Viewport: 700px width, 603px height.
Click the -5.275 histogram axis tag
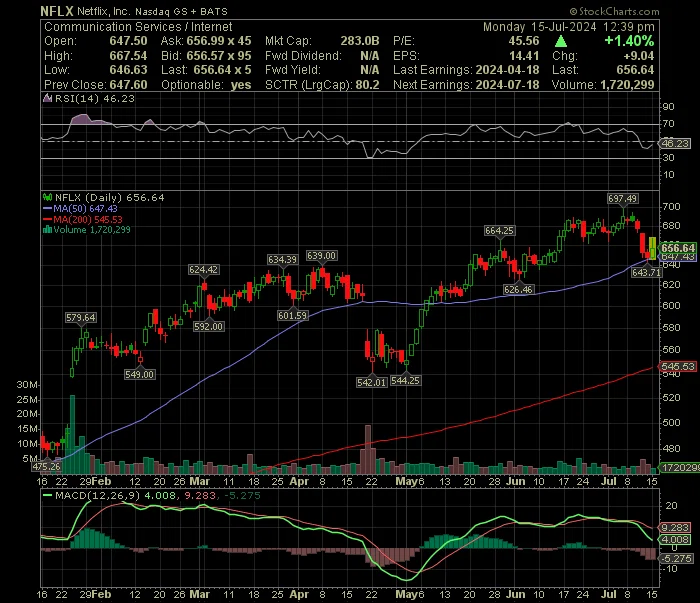pyautogui.click(x=676, y=559)
